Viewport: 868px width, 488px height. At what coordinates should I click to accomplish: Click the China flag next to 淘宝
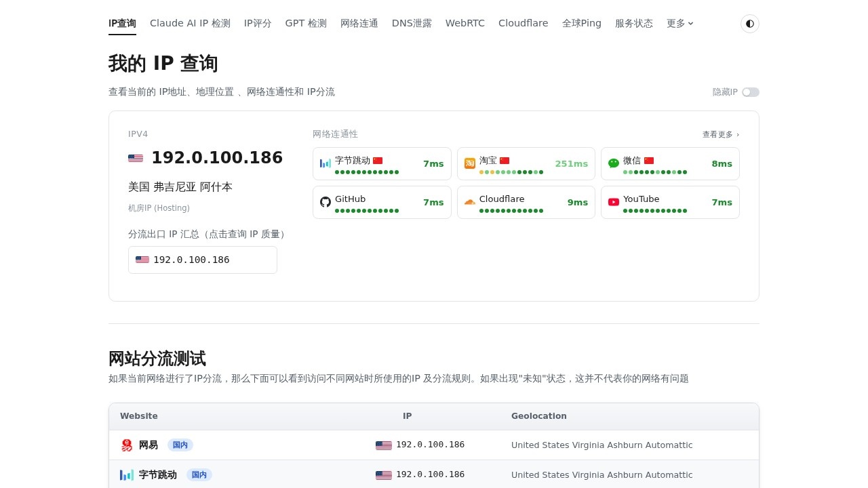(505, 161)
